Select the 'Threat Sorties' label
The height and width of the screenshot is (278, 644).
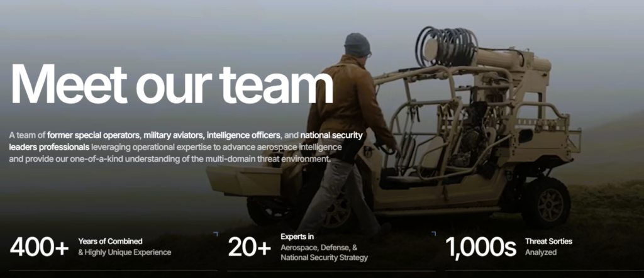(548, 242)
